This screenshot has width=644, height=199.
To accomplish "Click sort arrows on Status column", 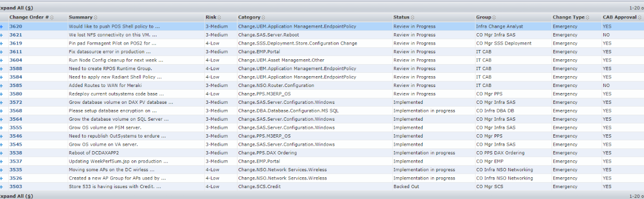I will tap(412, 17).
